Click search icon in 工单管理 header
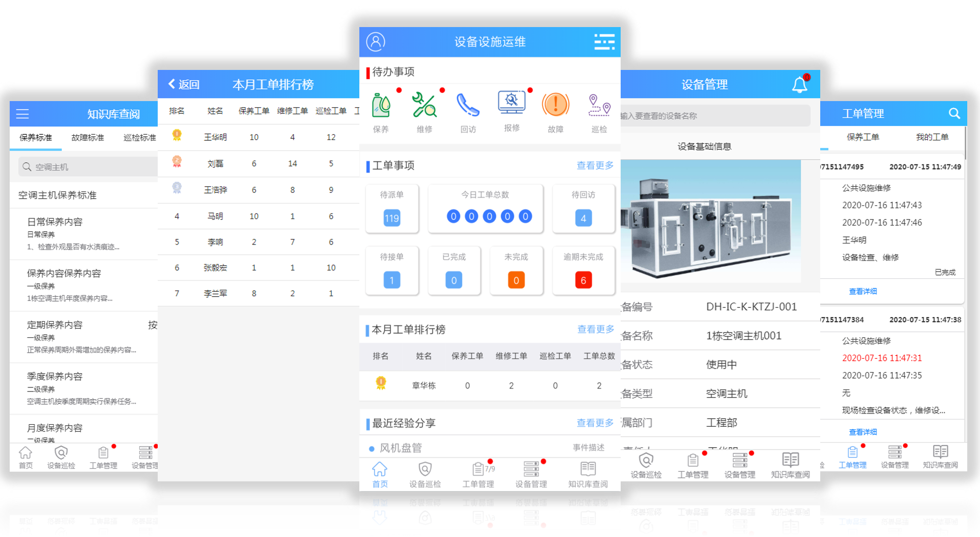 pyautogui.click(x=954, y=113)
